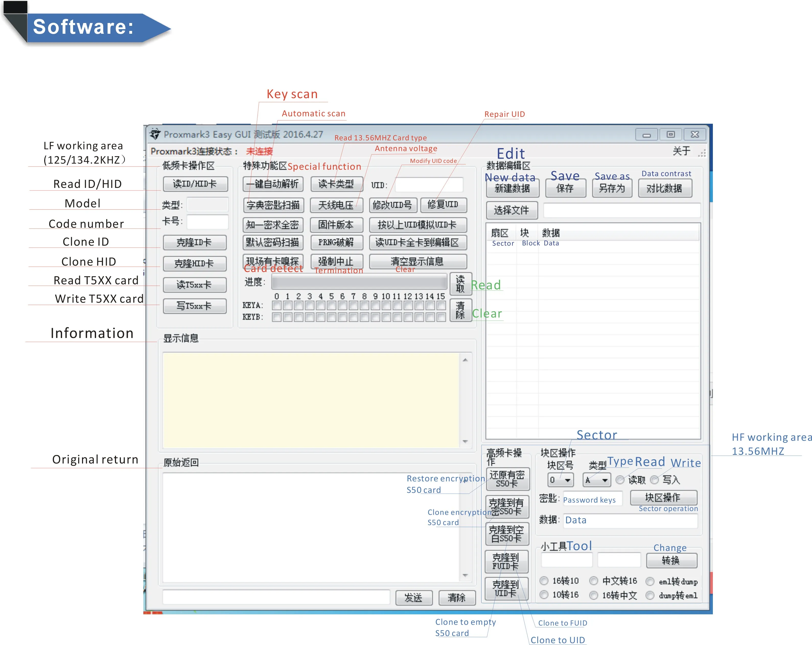Screen dimensions: 812x645
Task: Click 读卡类型 to read card type
Action: (336, 184)
